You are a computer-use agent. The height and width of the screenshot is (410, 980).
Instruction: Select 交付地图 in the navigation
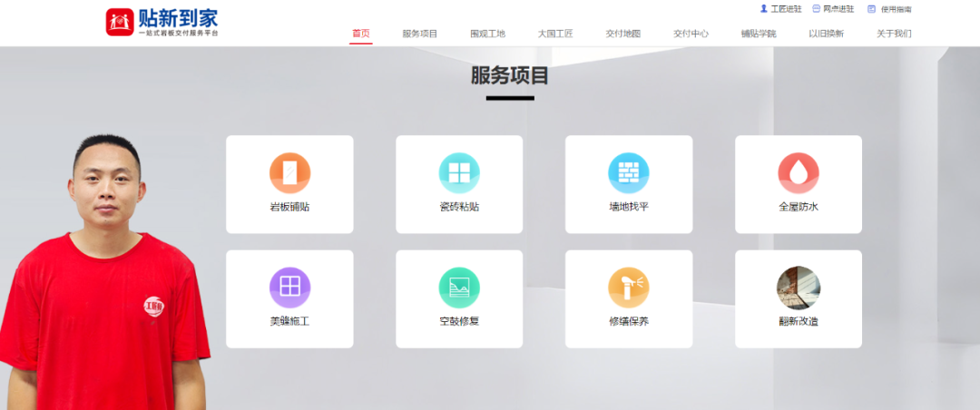click(x=623, y=34)
